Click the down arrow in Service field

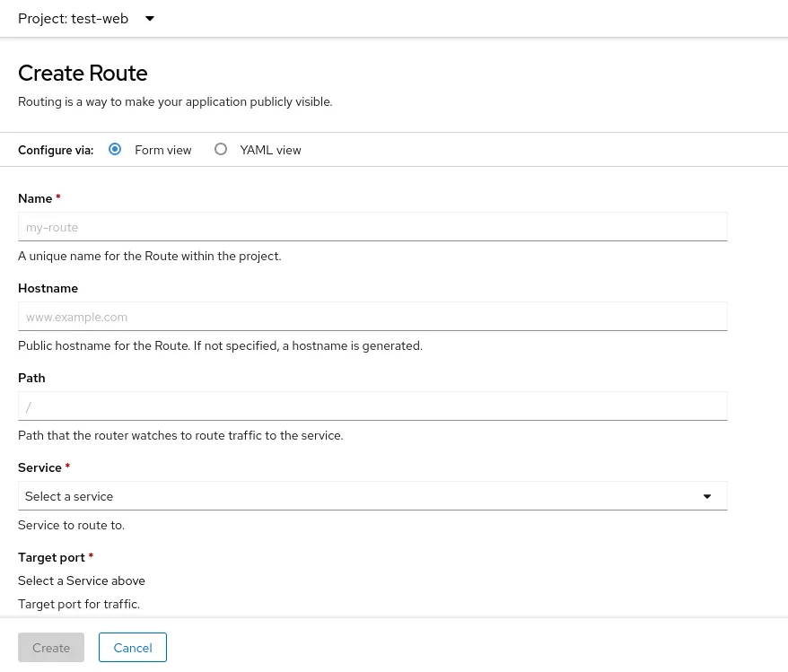[x=707, y=496]
